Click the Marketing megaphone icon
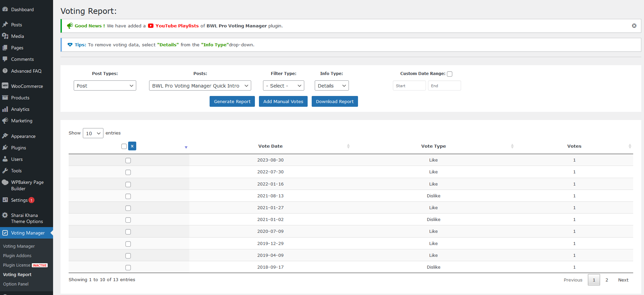This screenshot has width=644, height=295. pos(5,121)
